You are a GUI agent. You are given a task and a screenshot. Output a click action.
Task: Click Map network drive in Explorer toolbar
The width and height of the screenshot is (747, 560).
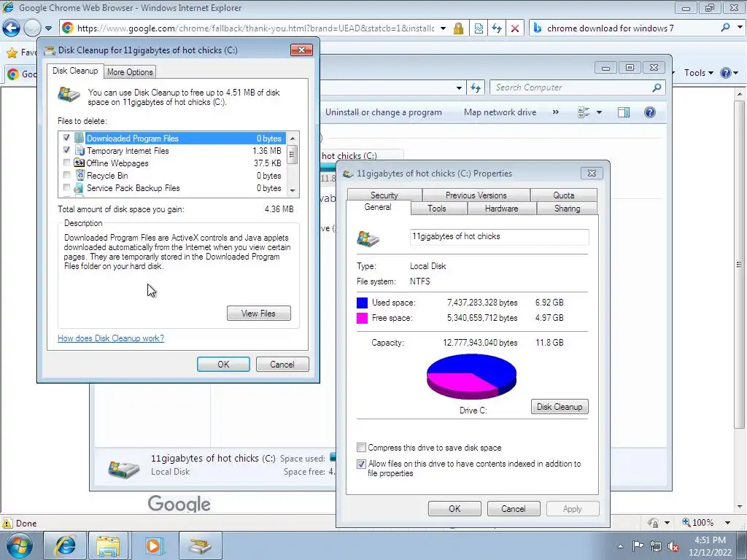point(500,112)
